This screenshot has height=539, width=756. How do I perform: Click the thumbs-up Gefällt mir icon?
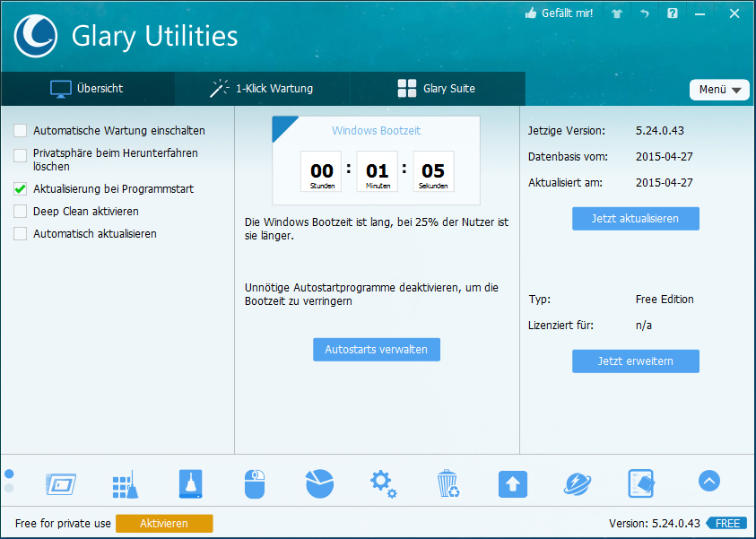pyautogui.click(x=530, y=13)
